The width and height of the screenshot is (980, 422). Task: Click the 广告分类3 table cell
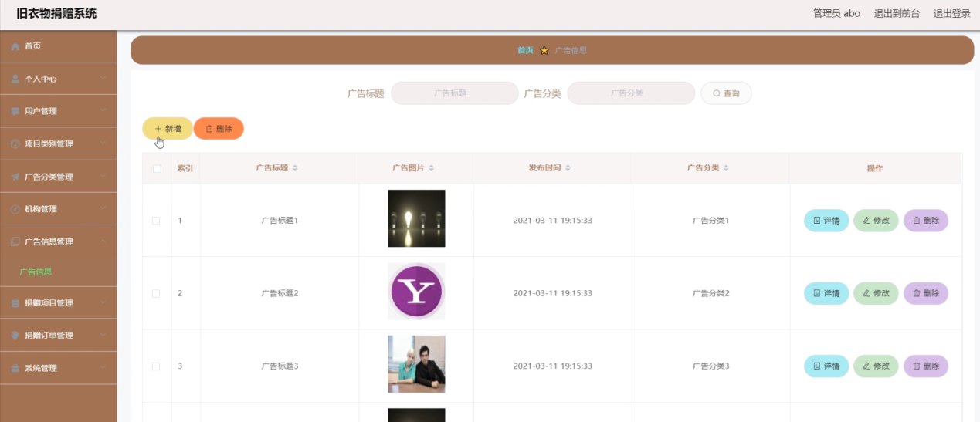coord(710,366)
